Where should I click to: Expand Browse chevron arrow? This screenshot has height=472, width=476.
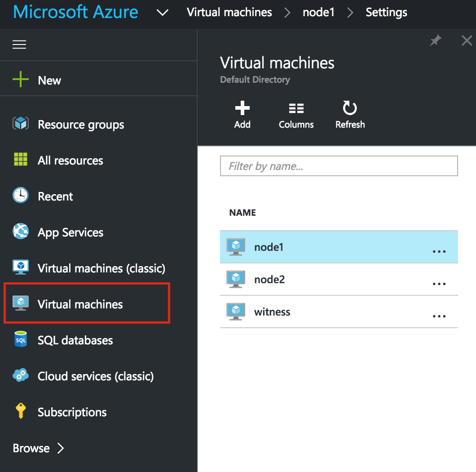61,448
